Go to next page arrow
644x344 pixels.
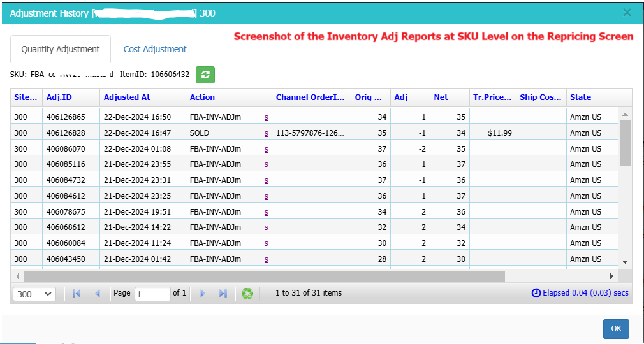[202, 294]
